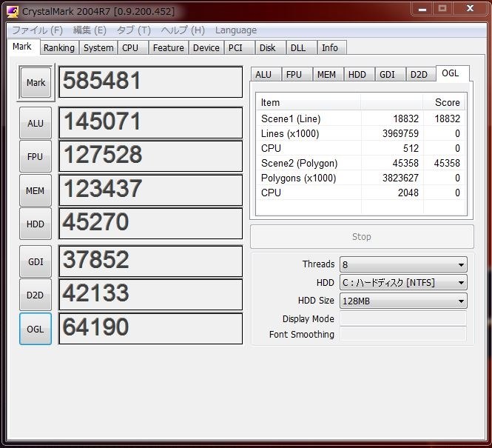
Task: Click the CrystalMark title bar app icon
Action: pyautogui.click(x=13, y=11)
